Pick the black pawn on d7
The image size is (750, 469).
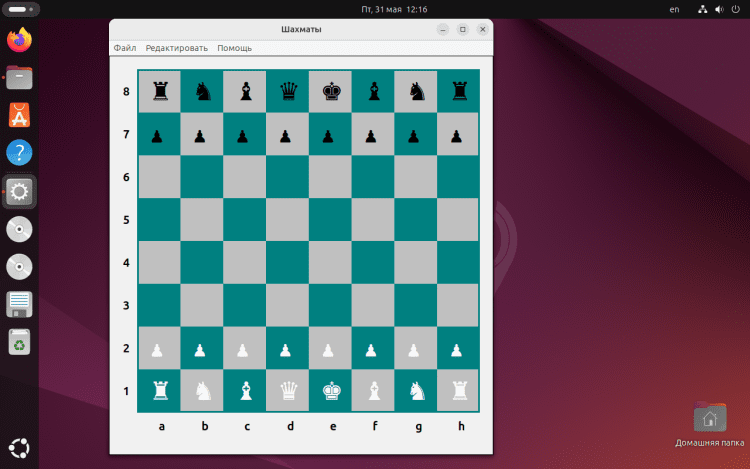pyautogui.click(x=285, y=137)
